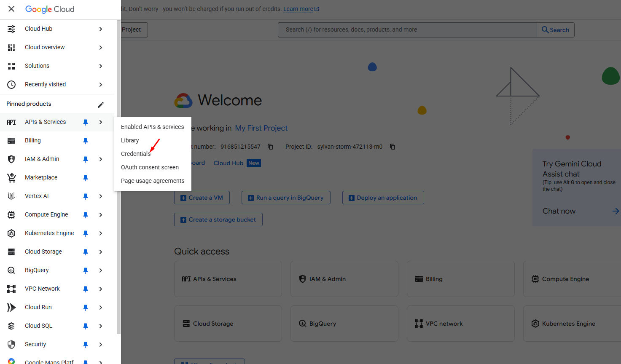Viewport: 621px width, 364px height.
Task: Click the resources search input field
Action: coord(407,30)
